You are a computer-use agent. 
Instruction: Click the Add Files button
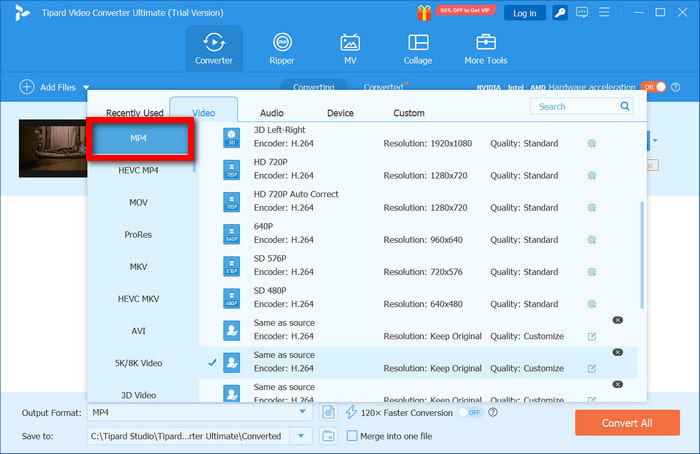[x=49, y=87]
